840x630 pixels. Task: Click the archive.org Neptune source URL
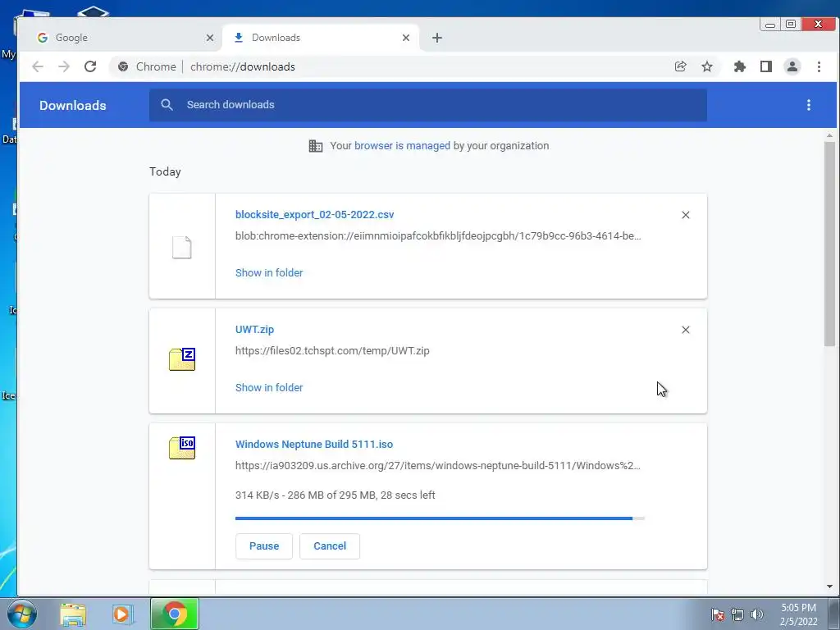click(438, 466)
